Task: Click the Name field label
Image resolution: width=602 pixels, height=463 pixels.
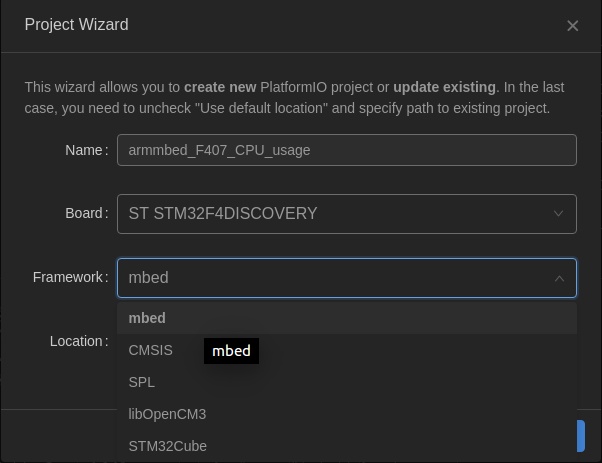Action: tap(85, 150)
